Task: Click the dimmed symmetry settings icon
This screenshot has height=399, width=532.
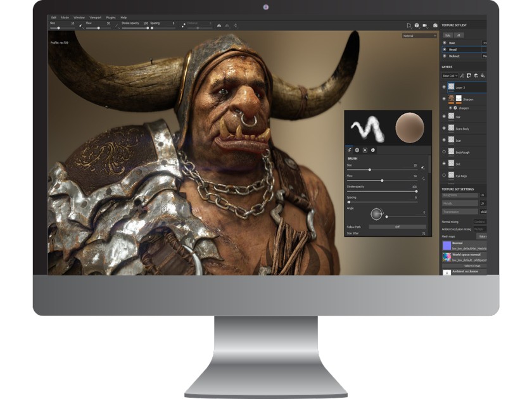Action: click(227, 25)
